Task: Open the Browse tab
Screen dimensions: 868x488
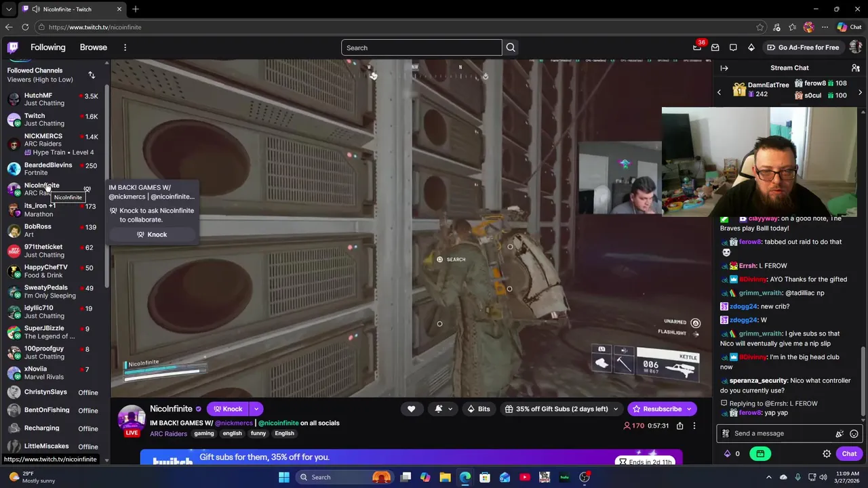Action: 94,47
